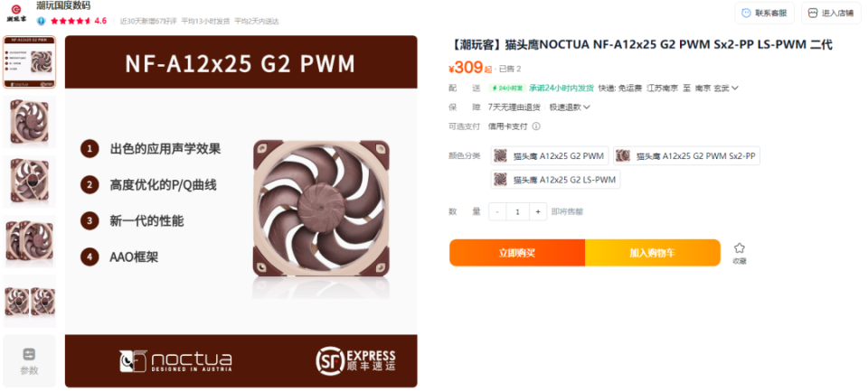The height and width of the screenshot is (392, 868).
Task: Click the star favorite icon
Action: click(x=739, y=248)
